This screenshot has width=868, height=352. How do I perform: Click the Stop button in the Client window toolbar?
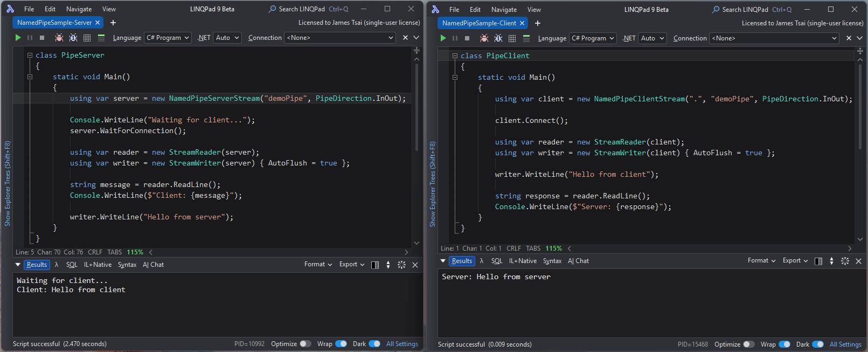click(467, 38)
